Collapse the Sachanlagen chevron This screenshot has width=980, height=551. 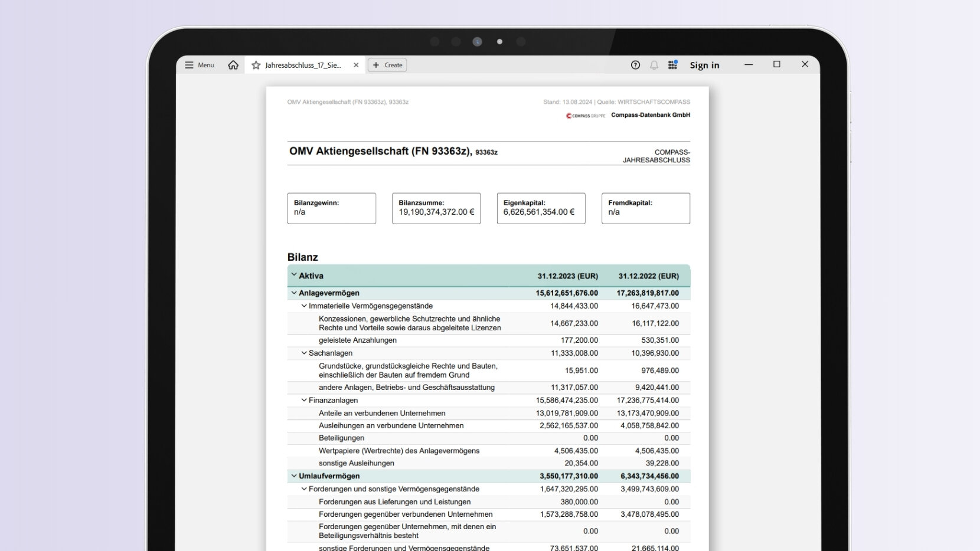pos(304,353)
